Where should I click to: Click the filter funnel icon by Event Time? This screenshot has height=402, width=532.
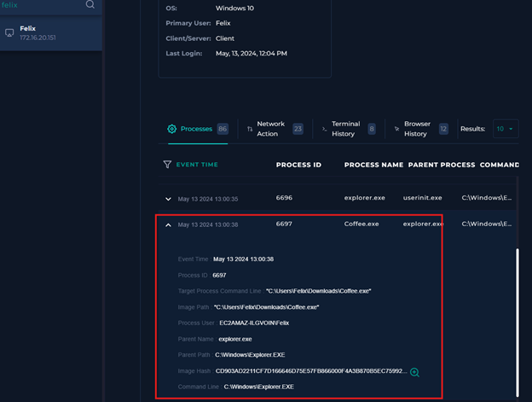pos(167,165)
